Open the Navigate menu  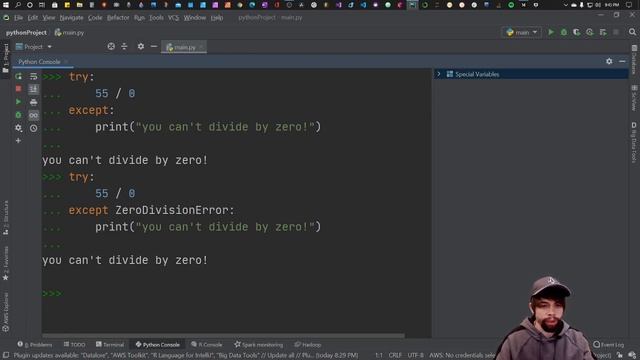[x=71, y=18]
